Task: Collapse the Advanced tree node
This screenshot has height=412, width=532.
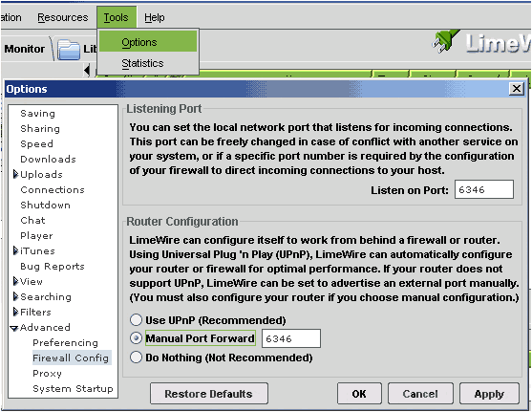Action: [14, 328]
